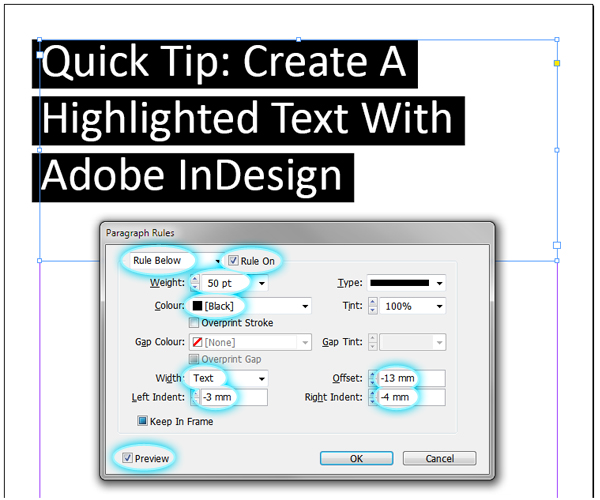Click the Right Indent -4 mm field
Image resolution: width=600 pixels, height=500 pixels.
[412, 397]
